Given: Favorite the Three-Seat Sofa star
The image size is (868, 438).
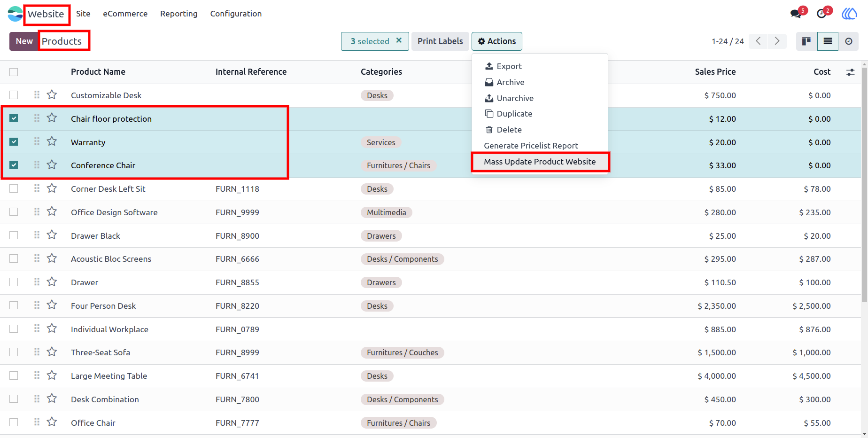Looking at the screenshot, I should 52,352.
